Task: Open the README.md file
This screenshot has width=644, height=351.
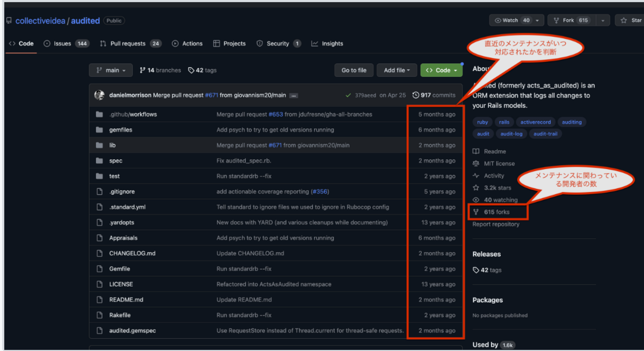Action: [126, 299]
